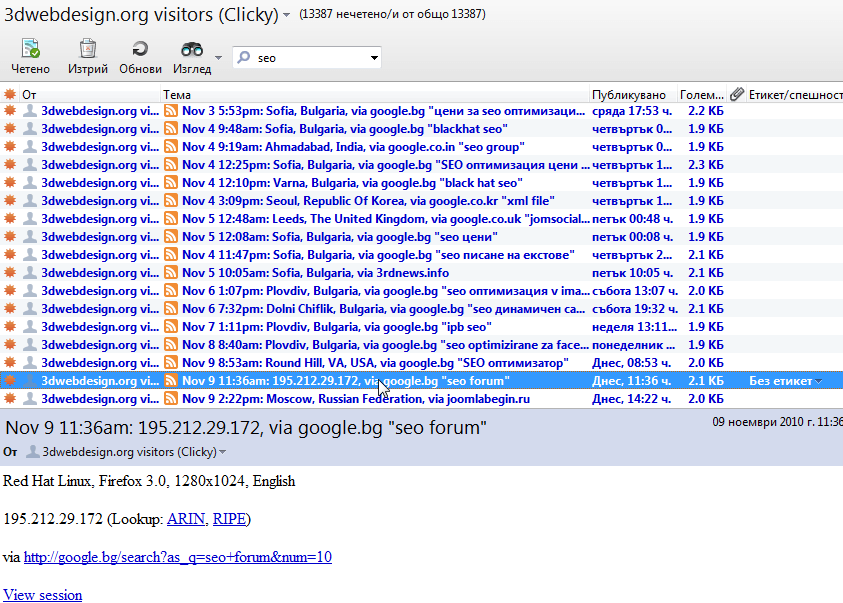This screenshot has height=603, width=843.
Task: Toggle unread marker on seo group row
Action: 10,147
